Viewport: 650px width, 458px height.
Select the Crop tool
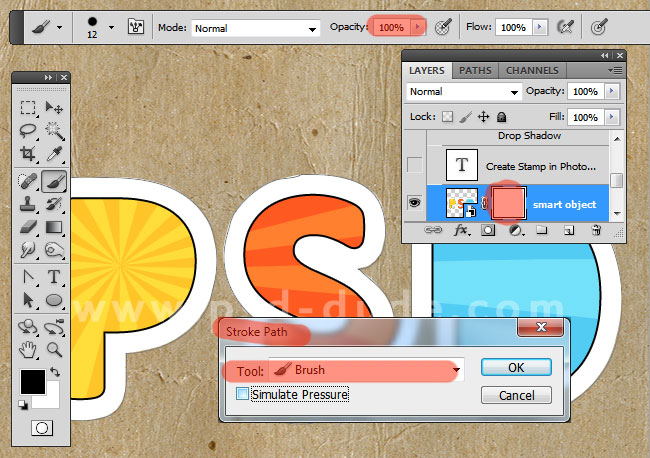click(x=28, y=154)
